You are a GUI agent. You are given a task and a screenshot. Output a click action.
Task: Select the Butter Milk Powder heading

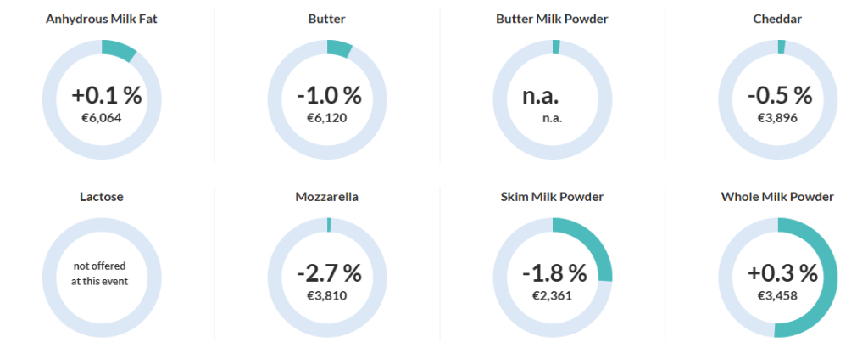[x=552, y=19]
